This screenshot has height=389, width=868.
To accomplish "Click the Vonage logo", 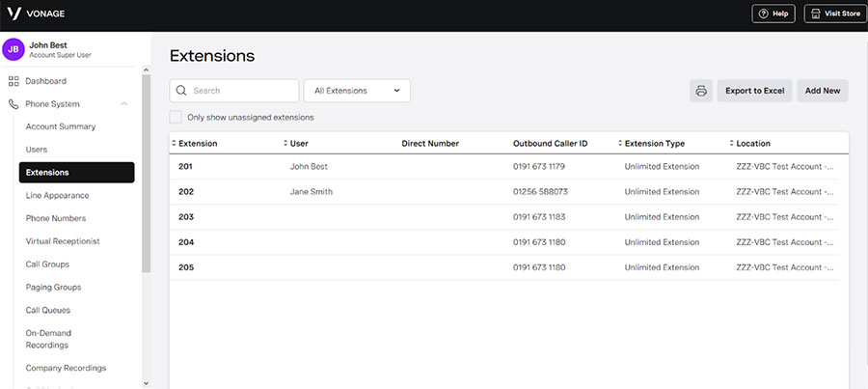I will [x=36, y=14].
